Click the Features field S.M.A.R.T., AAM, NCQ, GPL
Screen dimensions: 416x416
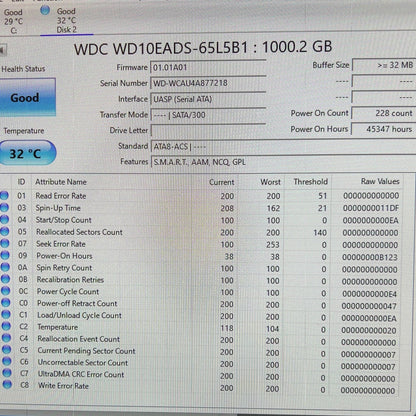283,162
